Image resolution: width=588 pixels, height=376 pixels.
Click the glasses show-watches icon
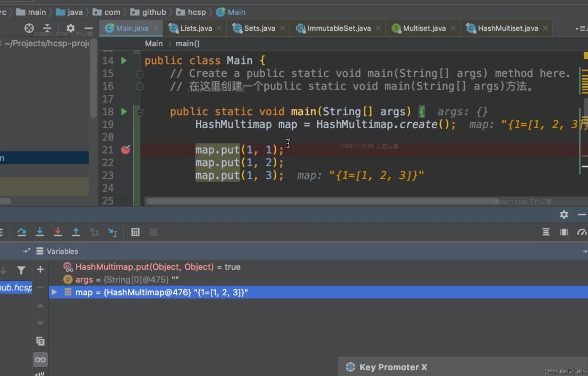point(40,360)
